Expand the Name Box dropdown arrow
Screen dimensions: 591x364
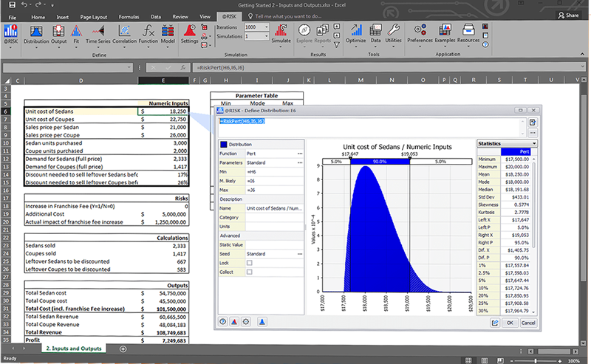(x=129, y=67)
